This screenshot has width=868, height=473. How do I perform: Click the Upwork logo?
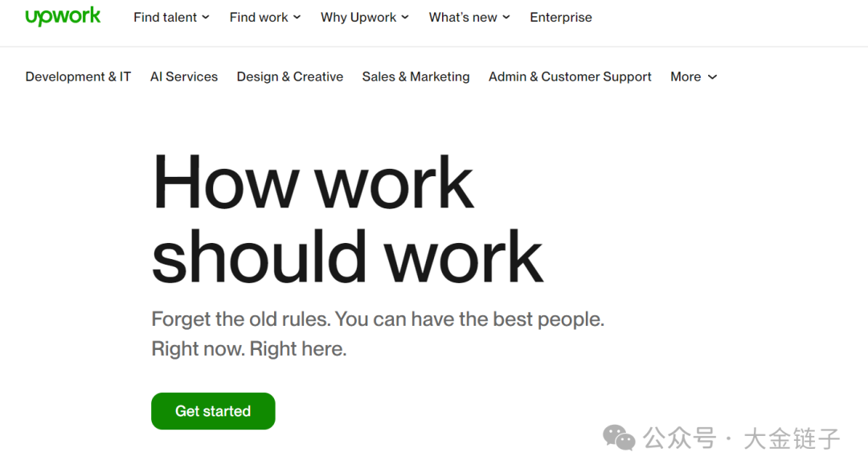click(63, 16)
